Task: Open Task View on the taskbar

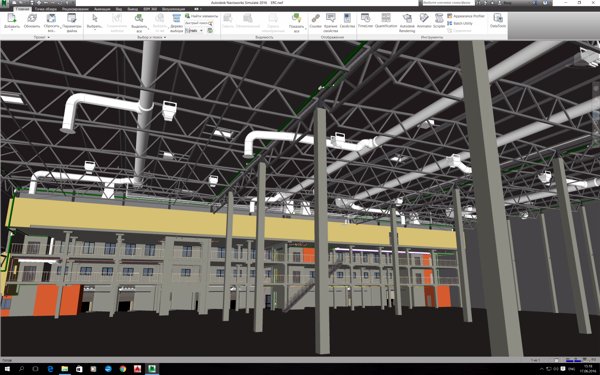Action: click(36, 369)
